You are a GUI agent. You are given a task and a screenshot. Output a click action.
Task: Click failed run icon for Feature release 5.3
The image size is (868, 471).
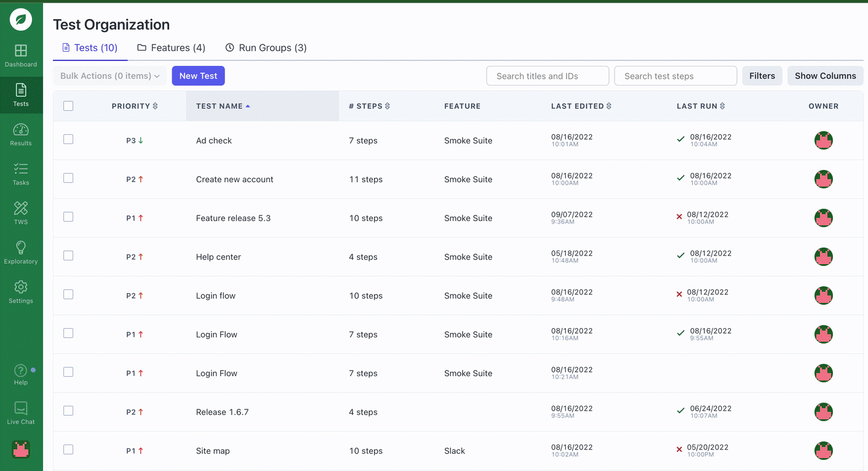[x=679, y=217]
